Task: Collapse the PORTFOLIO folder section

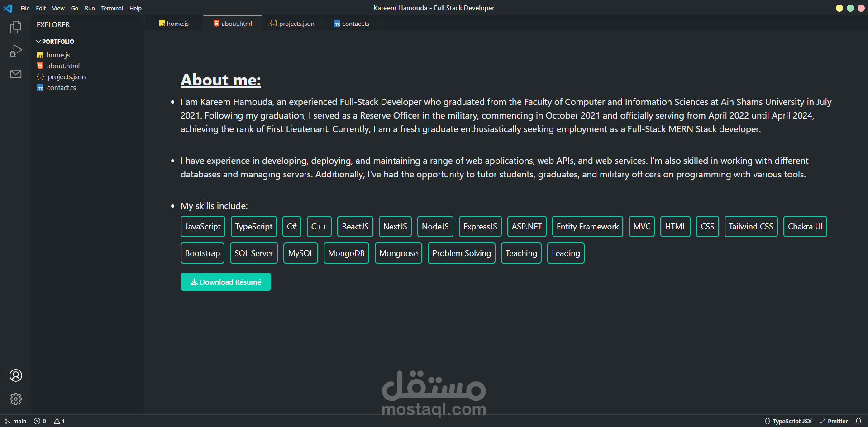Action: 55,42
